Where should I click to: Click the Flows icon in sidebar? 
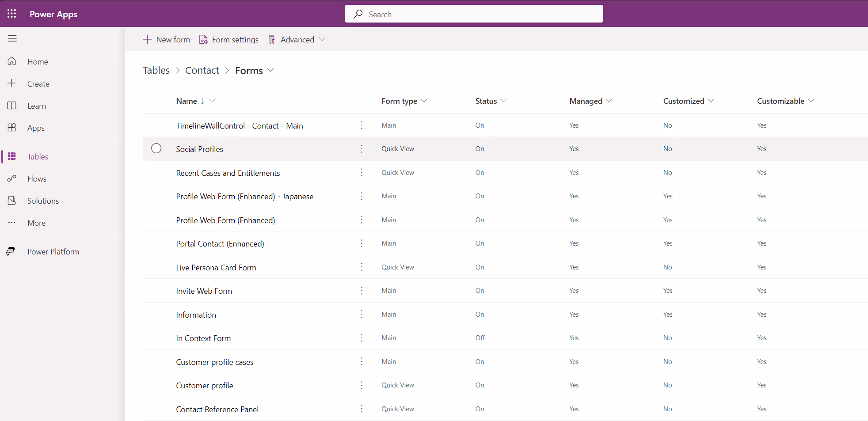[12, 178]
